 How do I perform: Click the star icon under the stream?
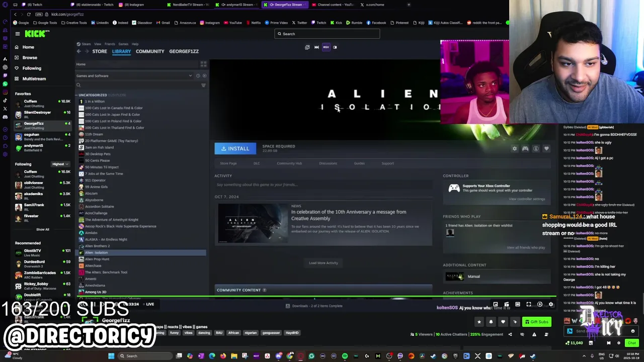(479, 322)
